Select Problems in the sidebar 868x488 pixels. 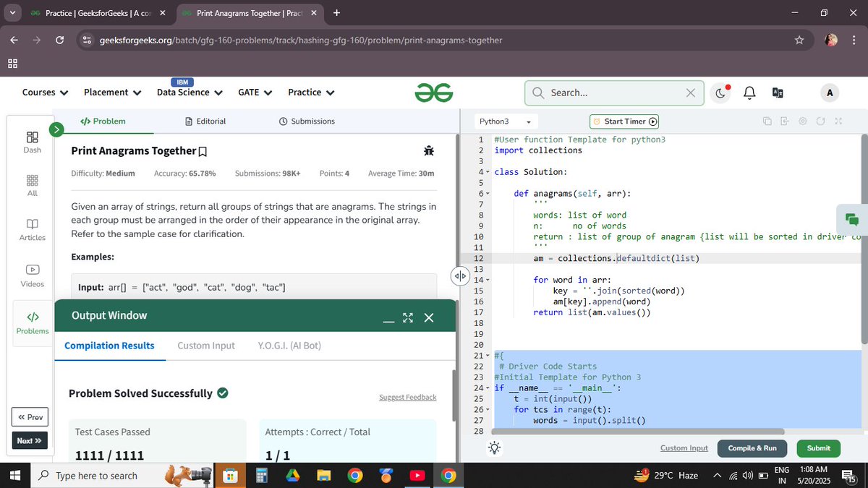tap(33, 323)
